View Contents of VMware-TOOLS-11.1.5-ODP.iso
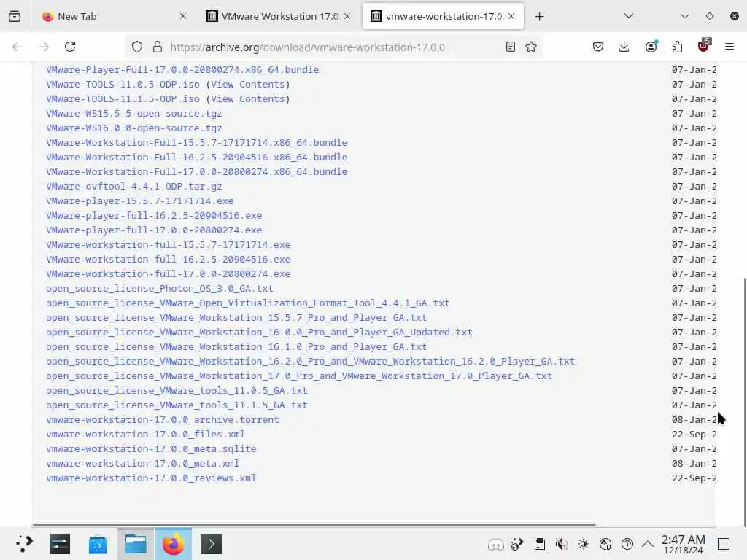This screenshot has width=747, height=560. (248, 99)
